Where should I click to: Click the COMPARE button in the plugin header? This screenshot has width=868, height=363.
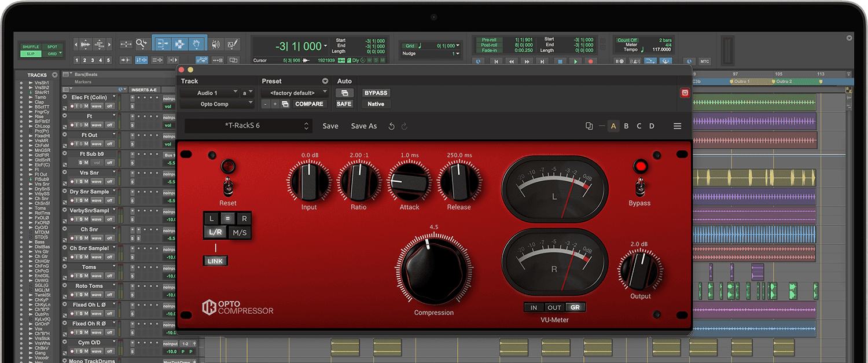click(310, 104)
